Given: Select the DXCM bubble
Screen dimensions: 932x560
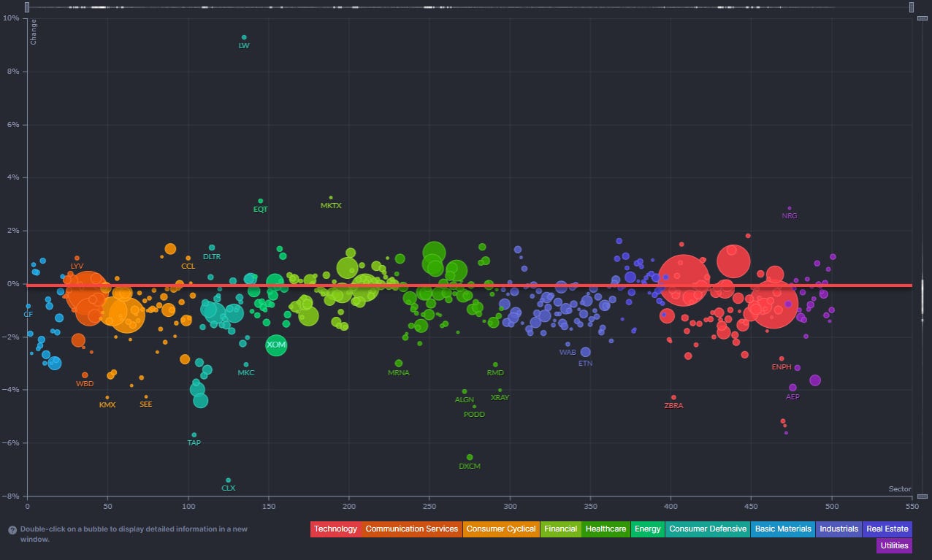Looking at the screenshot, I should 470,457.
